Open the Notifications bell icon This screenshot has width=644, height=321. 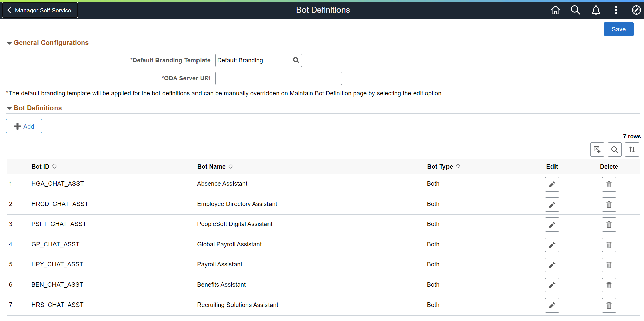pyautogui.click(x=596, y=10)
